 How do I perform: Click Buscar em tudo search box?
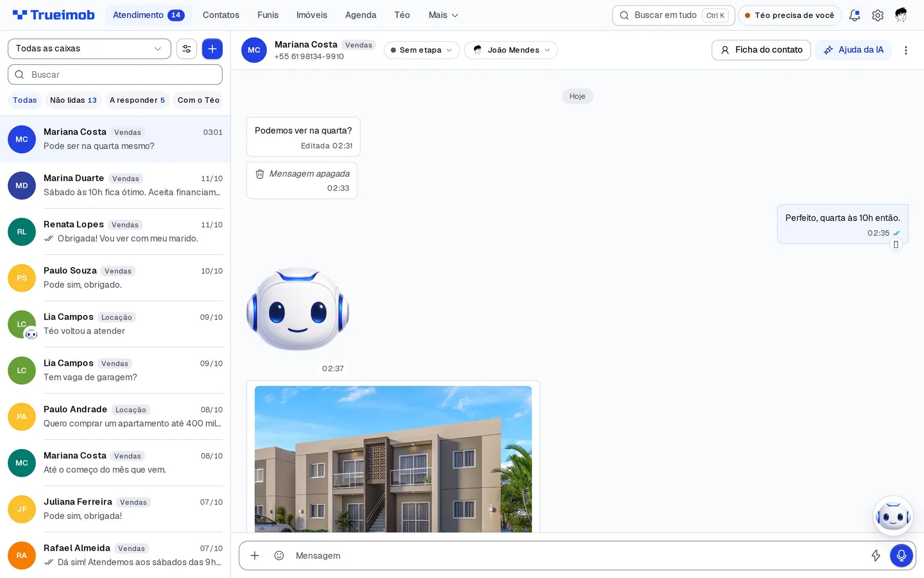click(x=673, y=15)
